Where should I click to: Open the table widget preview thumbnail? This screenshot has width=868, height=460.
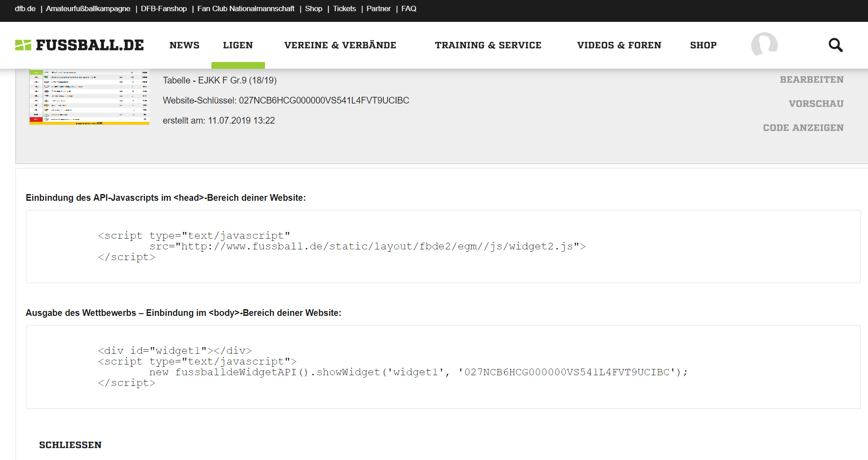pos(89,97)
